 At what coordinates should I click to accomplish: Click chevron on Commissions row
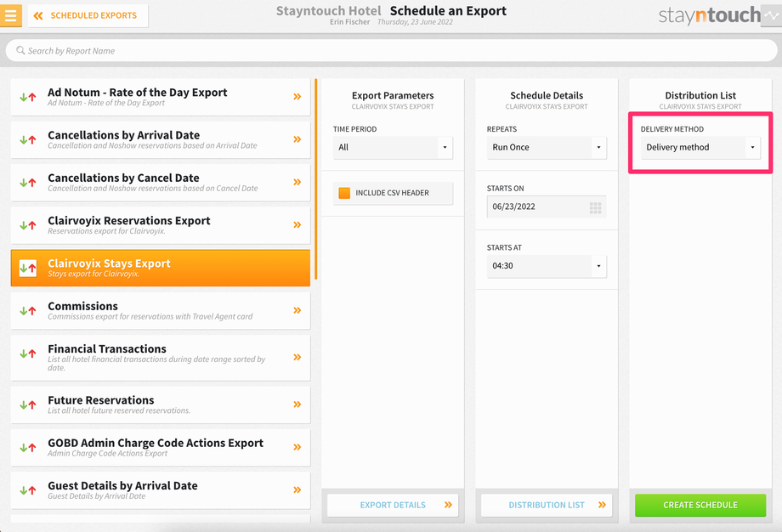pos(297,310)
